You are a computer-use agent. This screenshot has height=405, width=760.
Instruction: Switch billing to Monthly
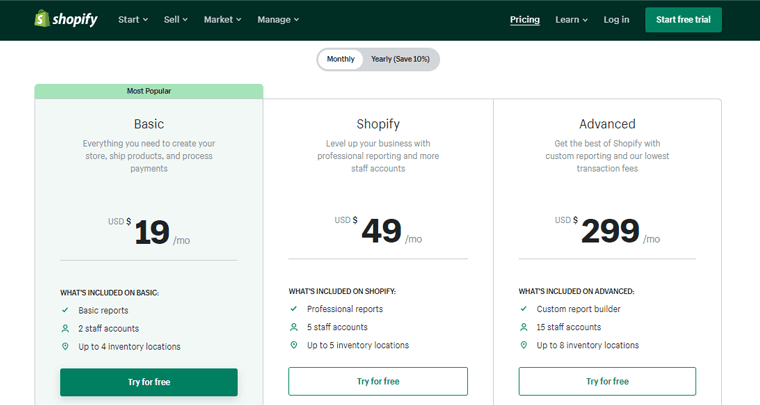pyautogui.click(x=340, y=59)
